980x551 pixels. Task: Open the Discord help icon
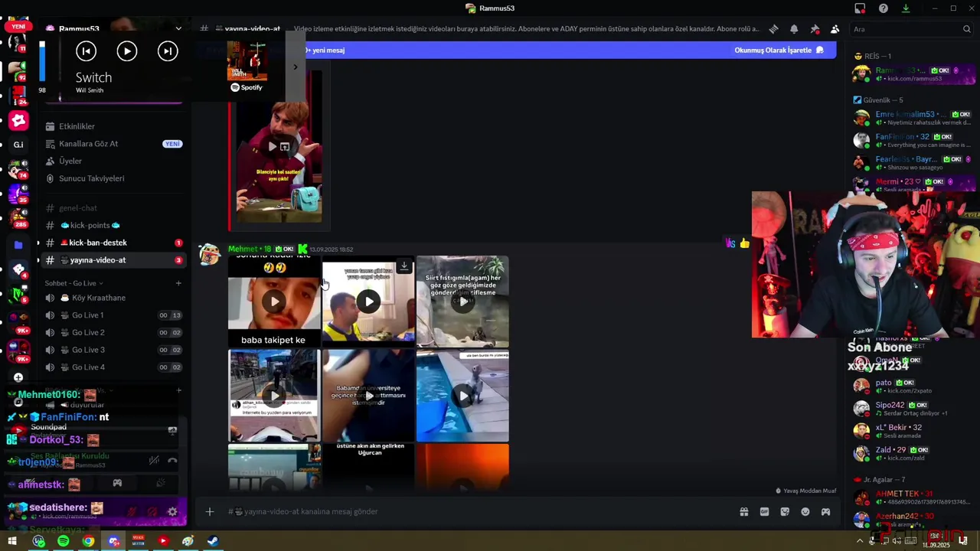tap(884, 8)
